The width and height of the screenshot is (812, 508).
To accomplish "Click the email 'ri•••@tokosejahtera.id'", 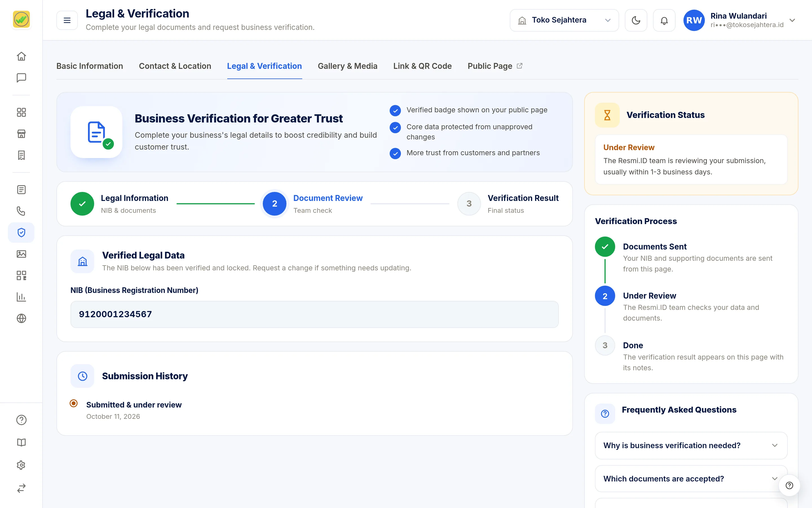I will (747, 25).
